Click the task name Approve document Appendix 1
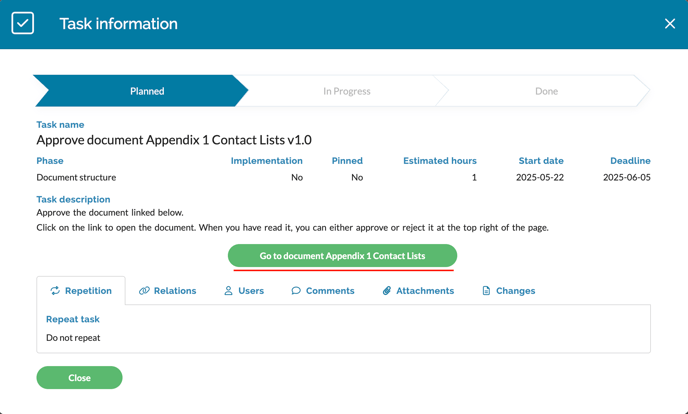Image resolution: width=688 pixels, height=414 pixels. pyautogui.click(x=174, y=140)
